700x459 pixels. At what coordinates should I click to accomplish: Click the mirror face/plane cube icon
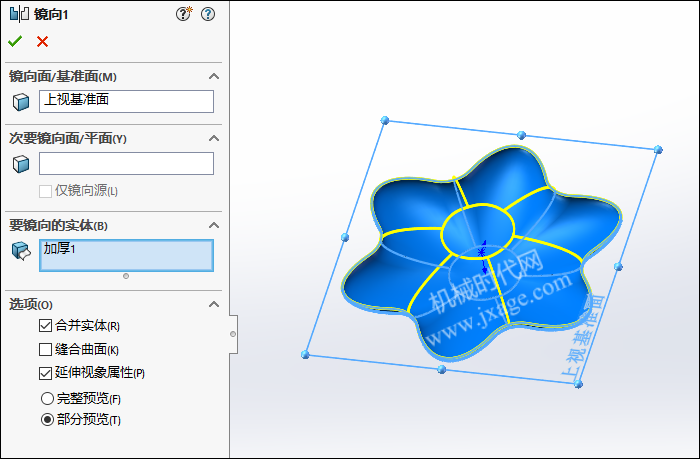click(x=21, y=102)
